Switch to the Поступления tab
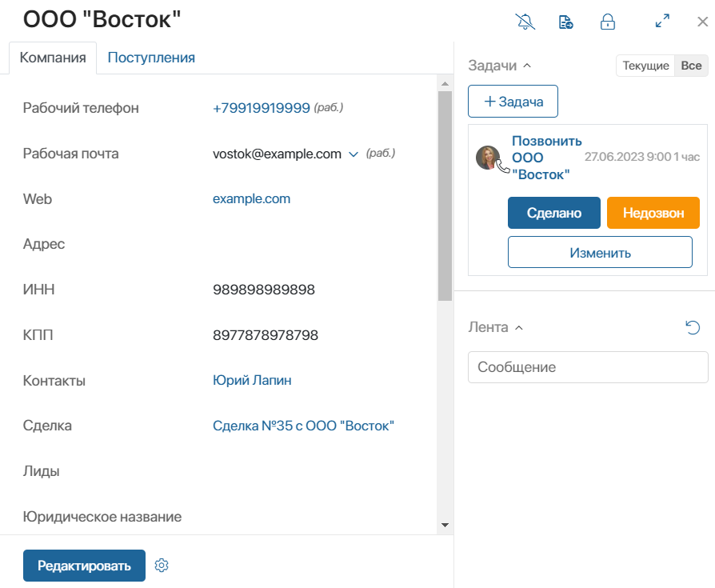This screenshot has width=715, height=588. tap(151, 58)
